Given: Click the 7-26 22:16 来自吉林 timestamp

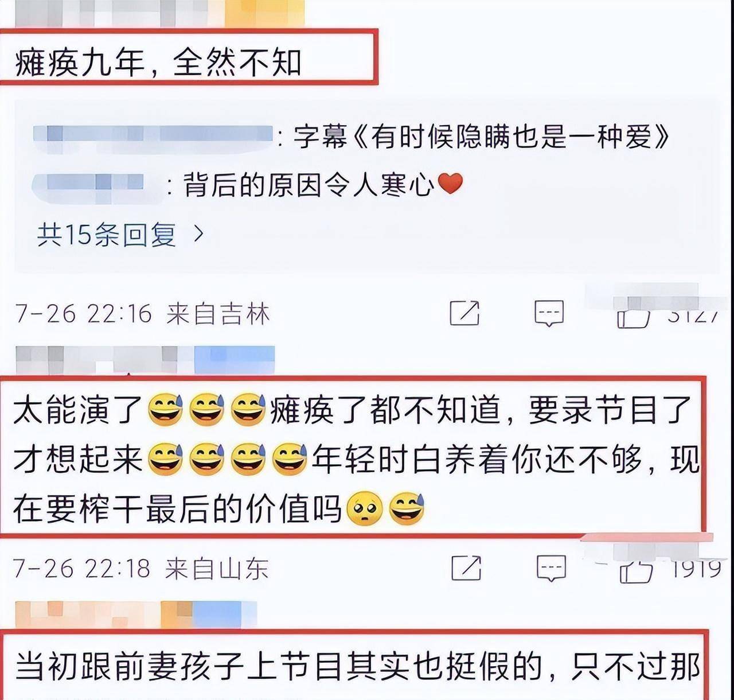Looking at the screenshot, I should coord(142,314).
